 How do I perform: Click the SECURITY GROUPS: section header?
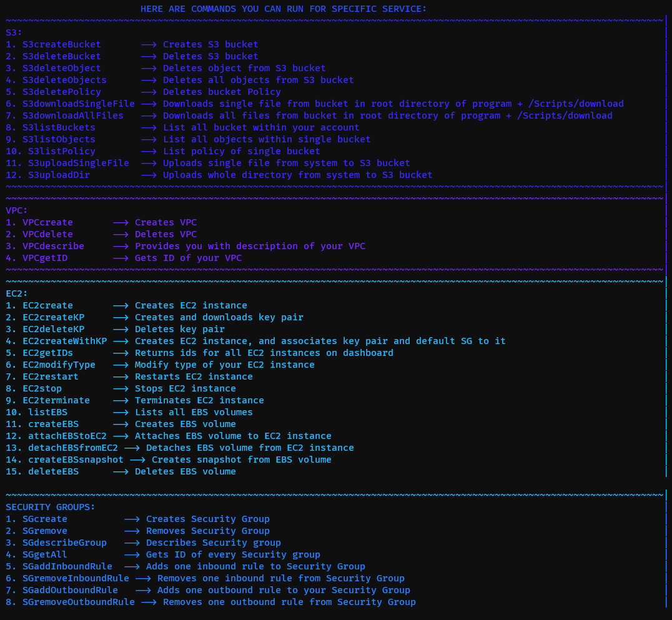click(50, 507)
